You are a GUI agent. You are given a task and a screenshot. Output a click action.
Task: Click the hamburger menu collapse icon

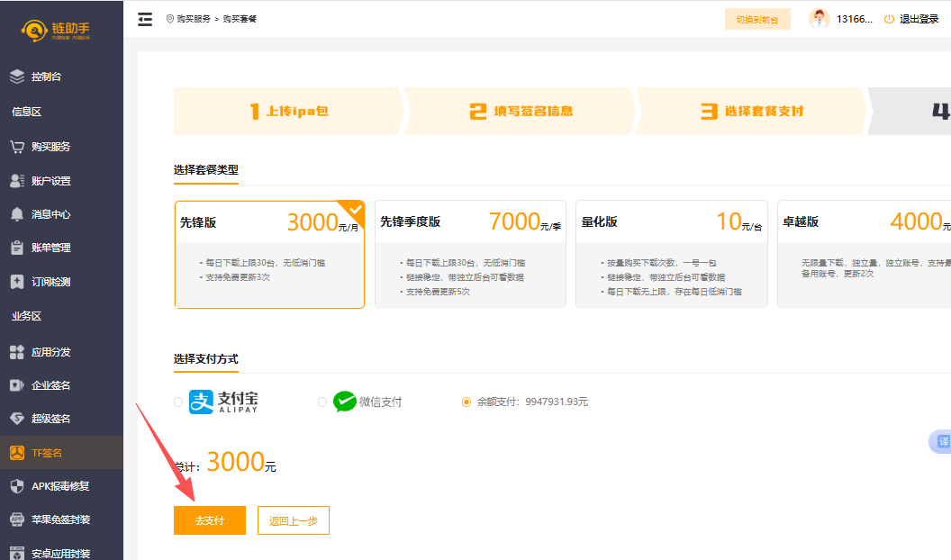click(x=145, y=19)
